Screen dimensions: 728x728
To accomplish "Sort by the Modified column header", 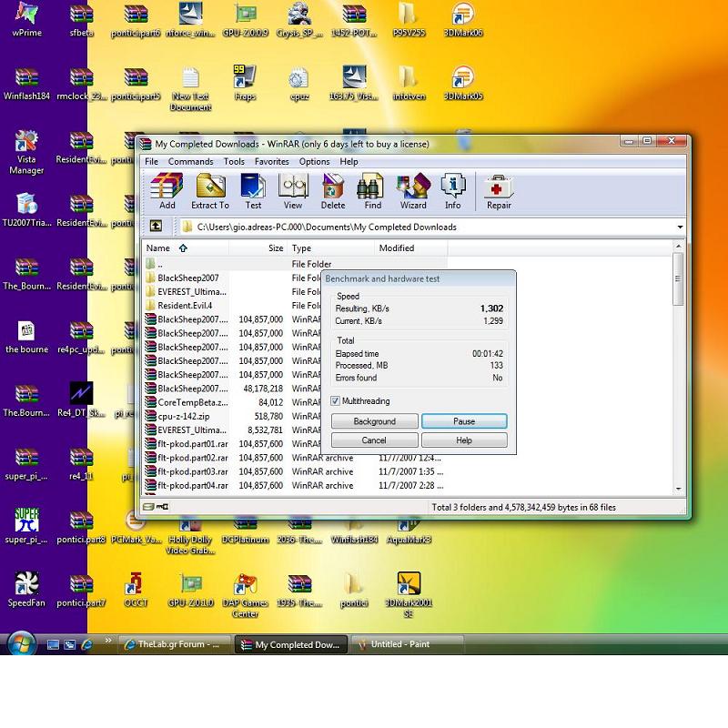I will point(411,248).
